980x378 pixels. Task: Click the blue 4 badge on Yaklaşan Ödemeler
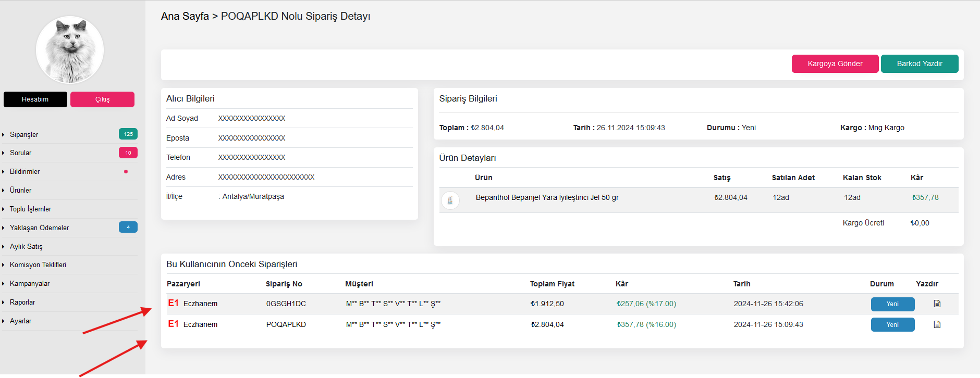128,227
